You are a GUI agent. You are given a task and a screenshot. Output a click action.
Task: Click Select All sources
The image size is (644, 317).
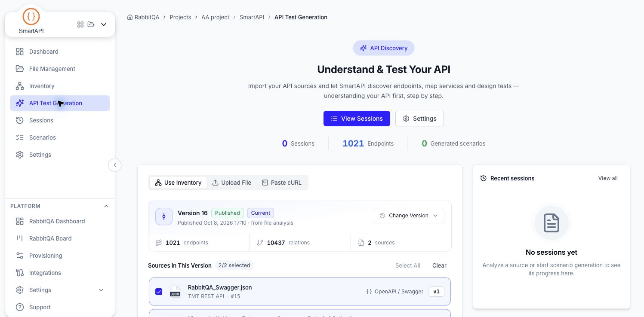click(x=408, y=265)
